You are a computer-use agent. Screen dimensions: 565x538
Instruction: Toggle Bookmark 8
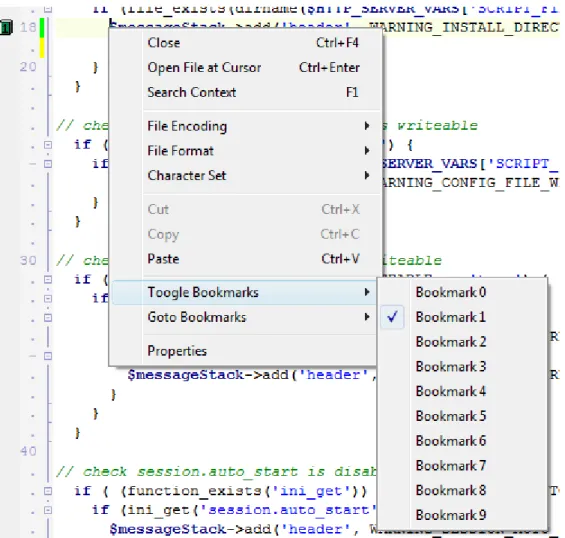point(463,490)
